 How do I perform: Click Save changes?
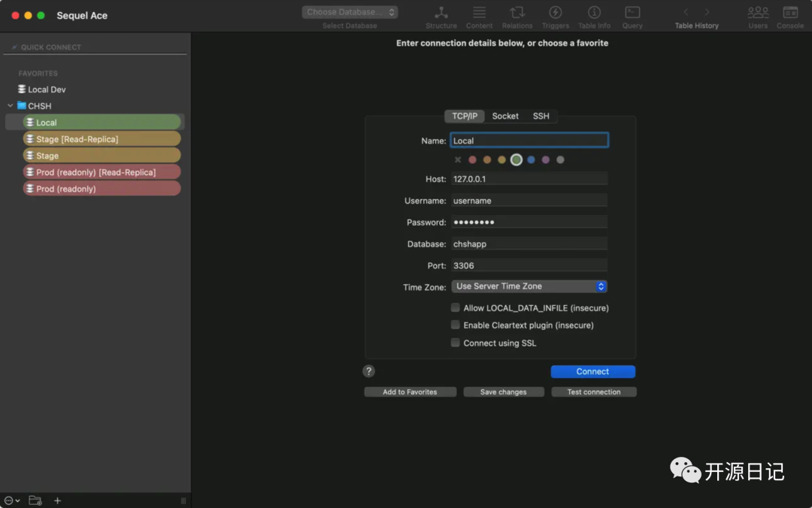[503, 392]
